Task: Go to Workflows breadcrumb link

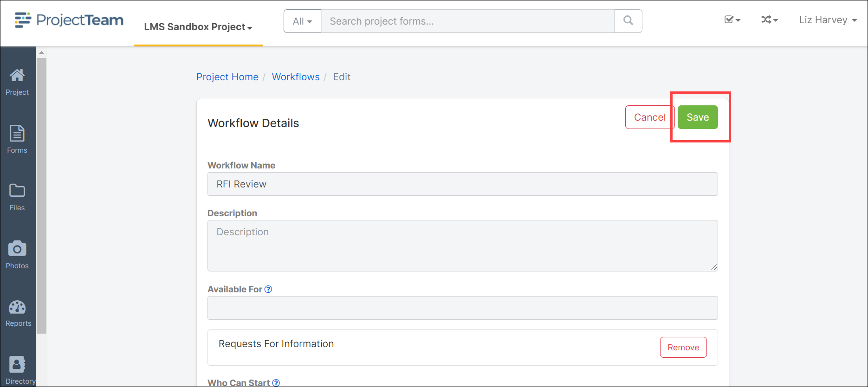Action: click(x=296, y=77)
